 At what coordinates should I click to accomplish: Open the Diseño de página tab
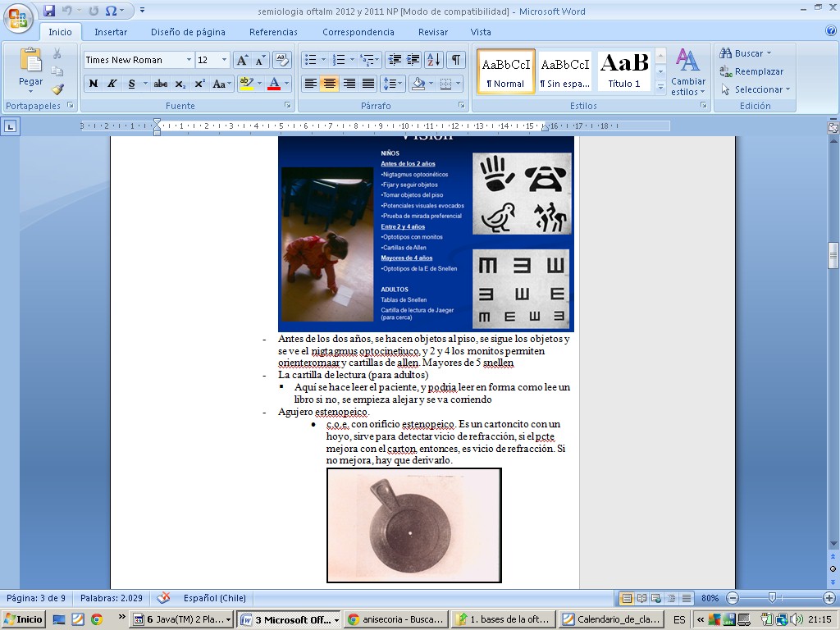pyautogui.click(x=188, y=32)
